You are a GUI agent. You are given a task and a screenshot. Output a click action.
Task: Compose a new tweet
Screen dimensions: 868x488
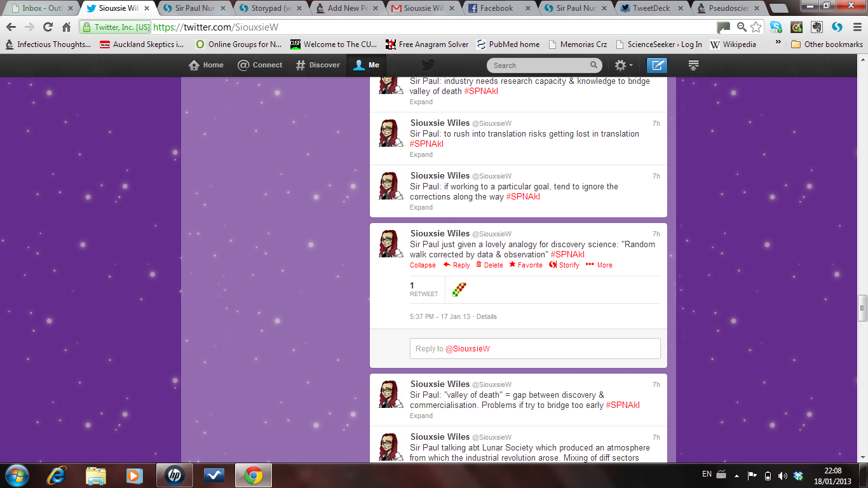[657, 65]
